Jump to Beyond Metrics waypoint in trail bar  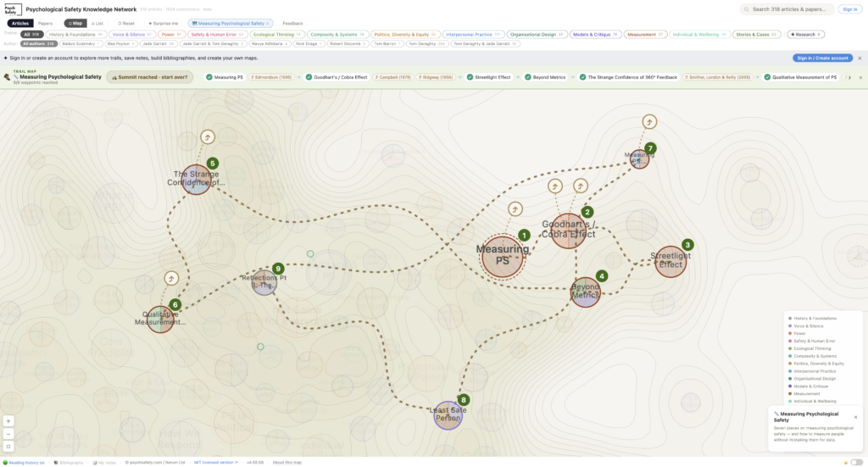[x=545, y=77]
